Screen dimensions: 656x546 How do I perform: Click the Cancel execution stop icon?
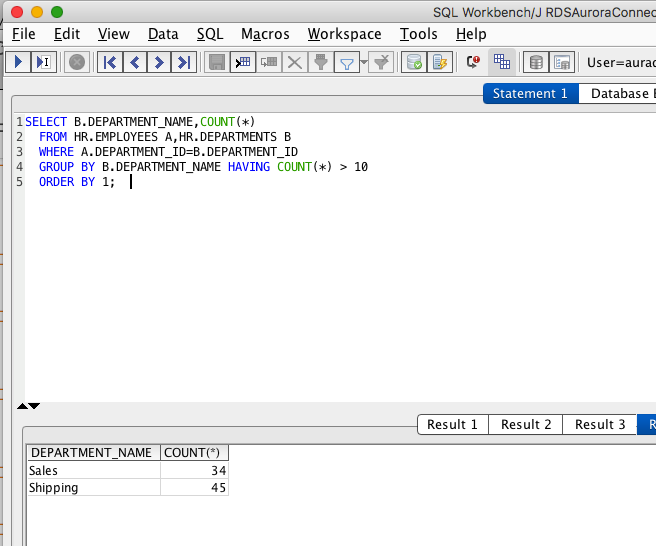pos(76,62)
